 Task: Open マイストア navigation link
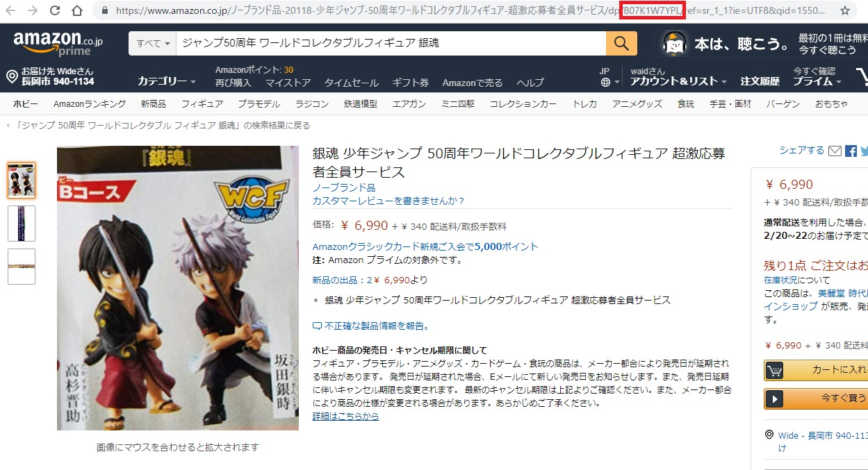pos(288,83)
